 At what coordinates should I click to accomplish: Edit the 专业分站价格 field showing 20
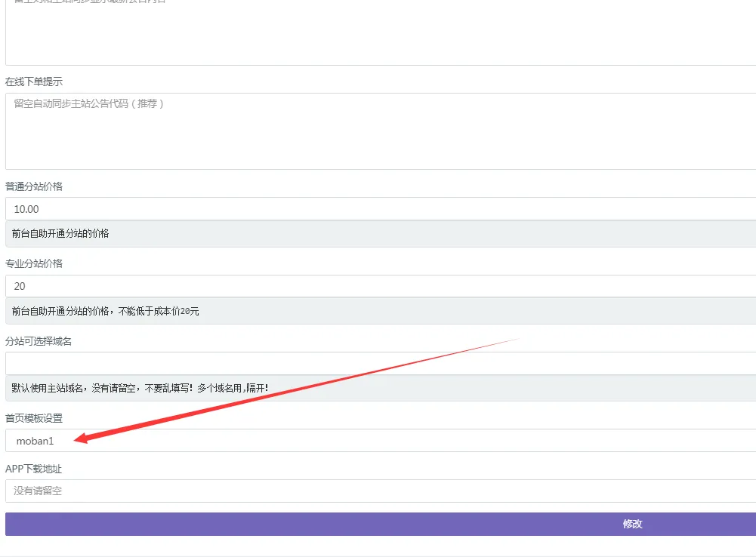tap(378, 287)
